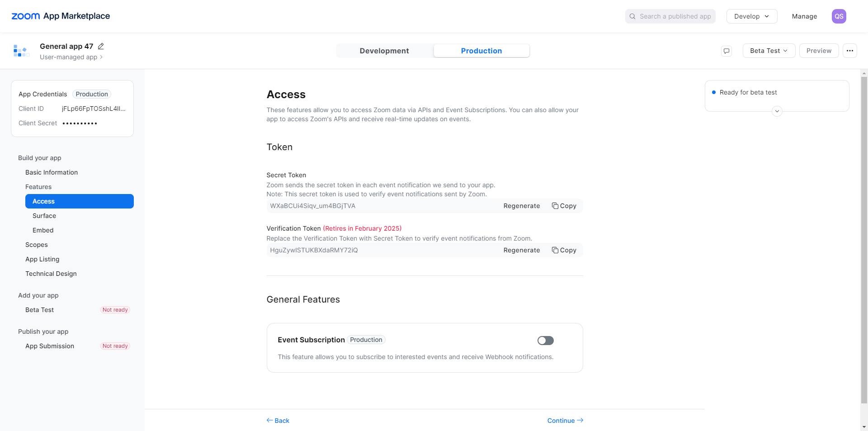Expand the Ready for beta test panel
868x431 pixels.
click(777, 111)
